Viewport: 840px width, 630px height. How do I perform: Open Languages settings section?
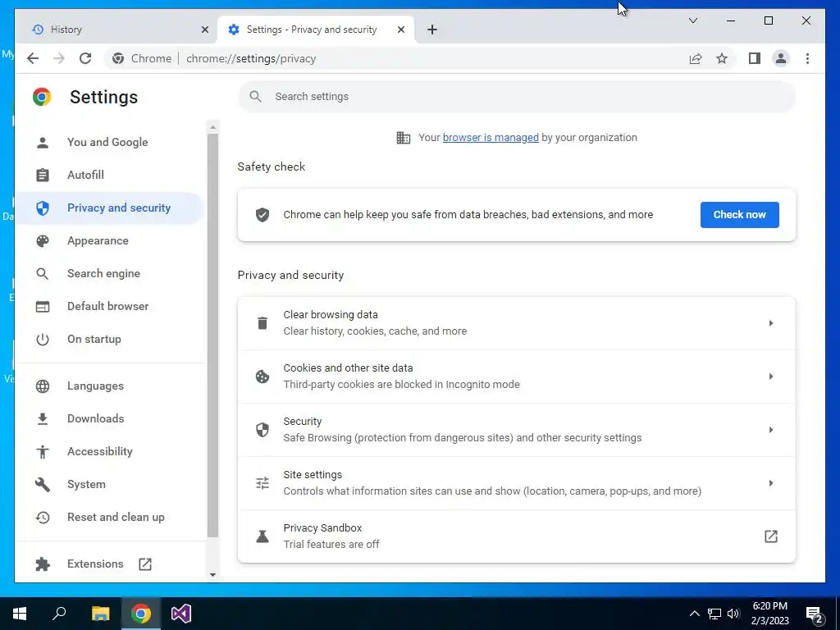click(109, 386)
